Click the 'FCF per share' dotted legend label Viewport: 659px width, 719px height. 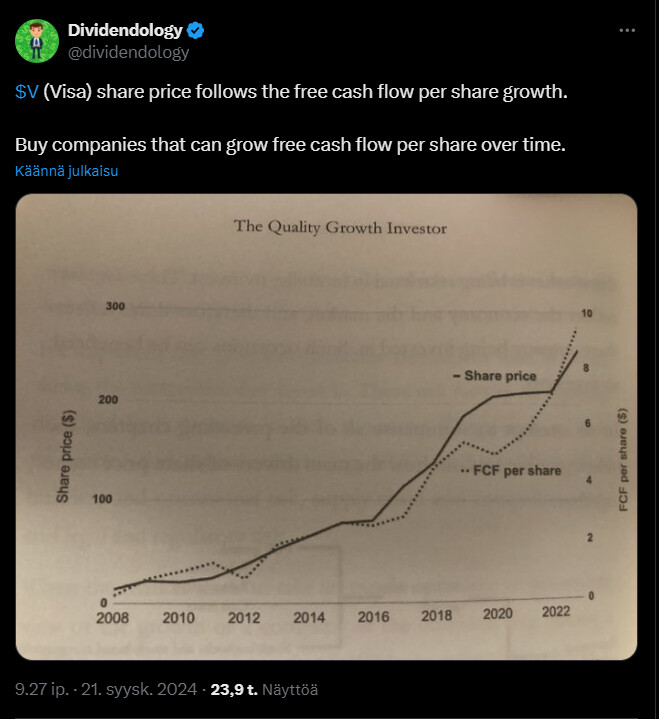click(516, 470)
